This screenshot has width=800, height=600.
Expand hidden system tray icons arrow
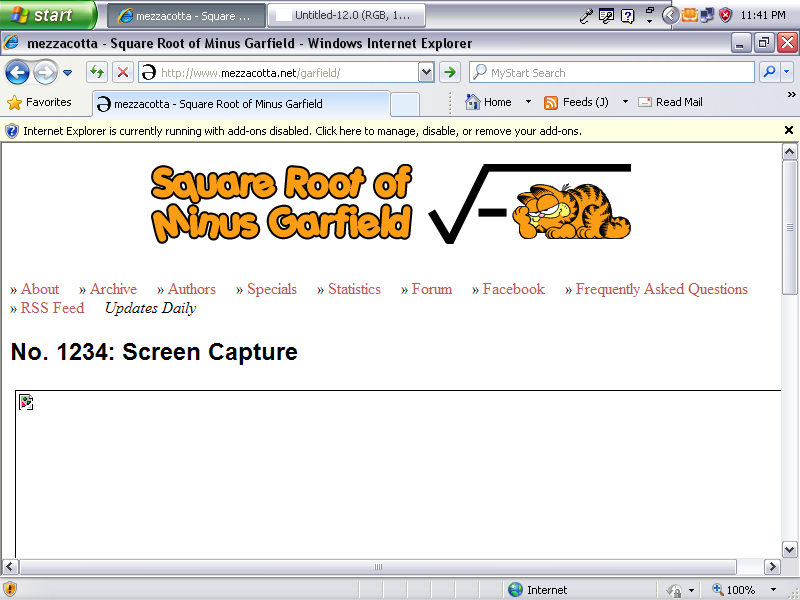pyautogui.click(x=670, y=16)
